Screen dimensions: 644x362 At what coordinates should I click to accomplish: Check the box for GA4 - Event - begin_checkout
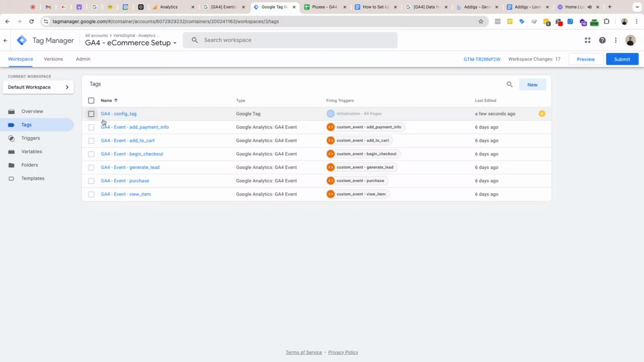pos(91,154)
